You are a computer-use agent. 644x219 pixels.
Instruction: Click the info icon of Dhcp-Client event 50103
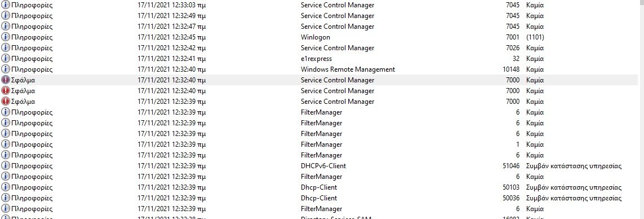[x=6, y=187]
